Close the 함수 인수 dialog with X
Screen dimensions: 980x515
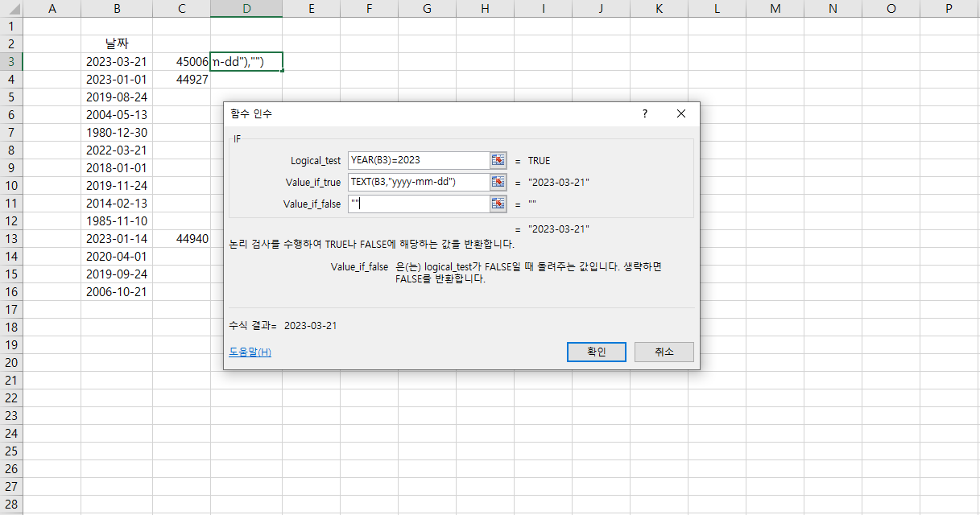tap(681, 113)
